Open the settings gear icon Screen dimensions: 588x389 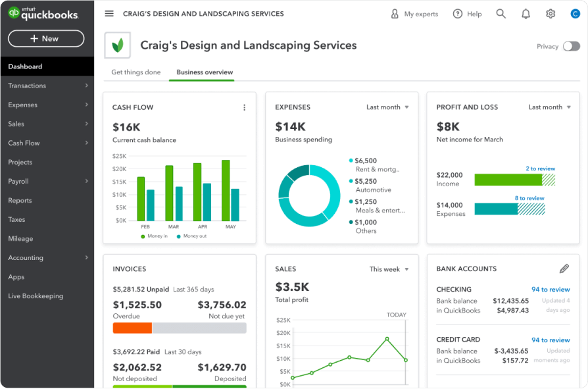pyautogui.click(x=551, y=14)
